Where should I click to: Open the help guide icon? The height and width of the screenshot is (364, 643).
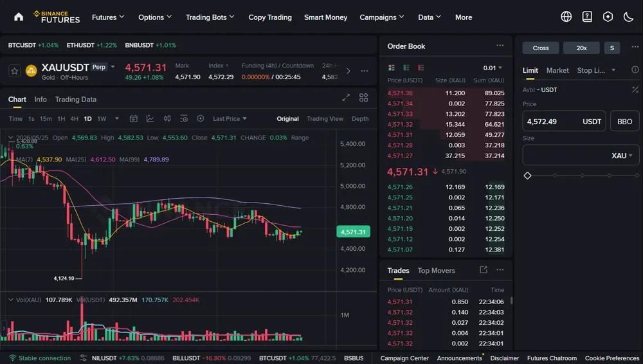(587, 17)
